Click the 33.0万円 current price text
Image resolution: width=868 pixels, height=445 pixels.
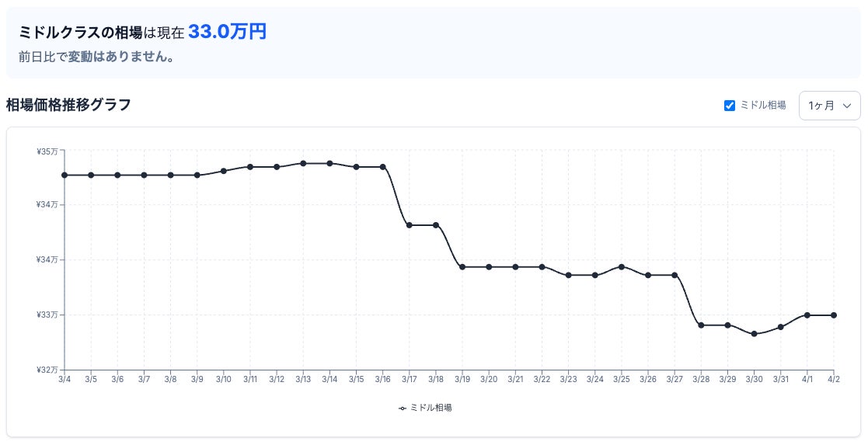click(227, 32)
